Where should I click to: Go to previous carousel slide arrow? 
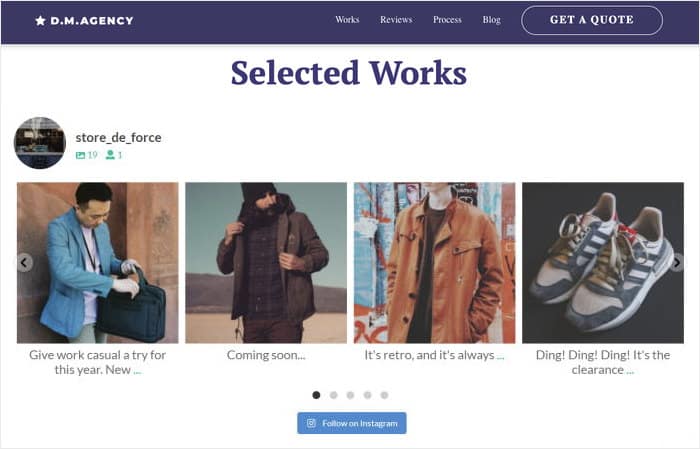tap(24, 263)
